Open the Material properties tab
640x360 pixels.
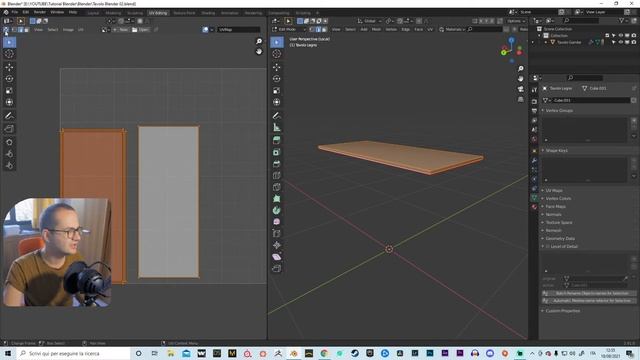coord(534,207)
